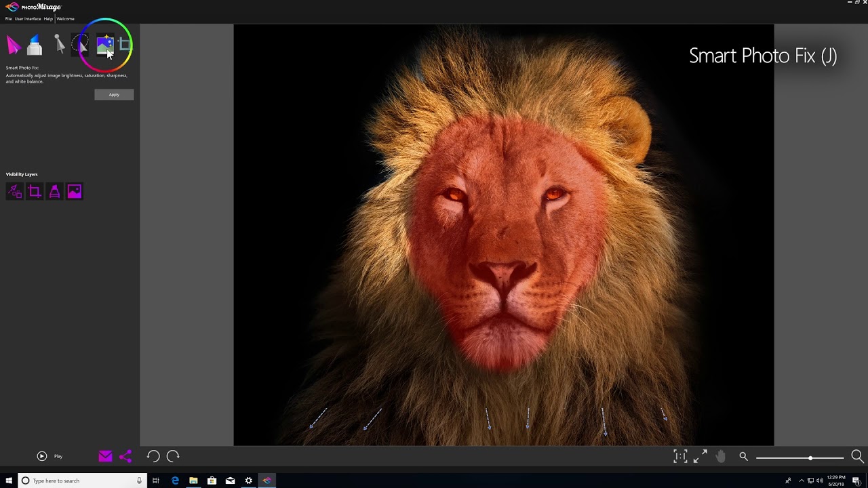The height and width of the screenshot is (488, 868).
Task: Select the Pan hand tool
Action: 720,456
